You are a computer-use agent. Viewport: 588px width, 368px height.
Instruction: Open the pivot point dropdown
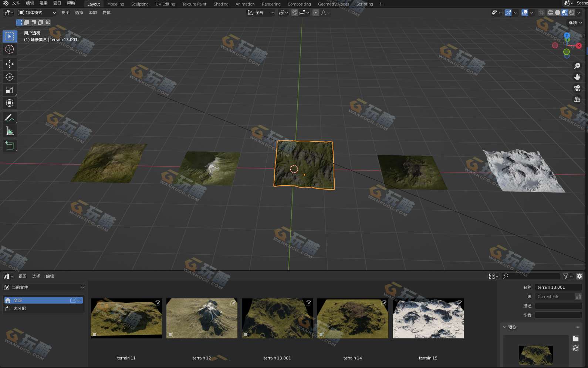click(284, 13)
